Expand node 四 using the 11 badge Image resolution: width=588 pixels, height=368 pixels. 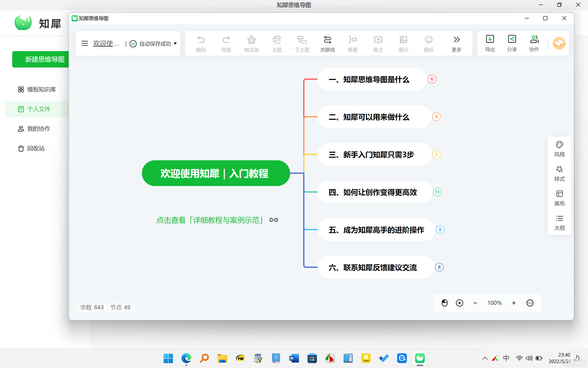click(x=437, y=192)
